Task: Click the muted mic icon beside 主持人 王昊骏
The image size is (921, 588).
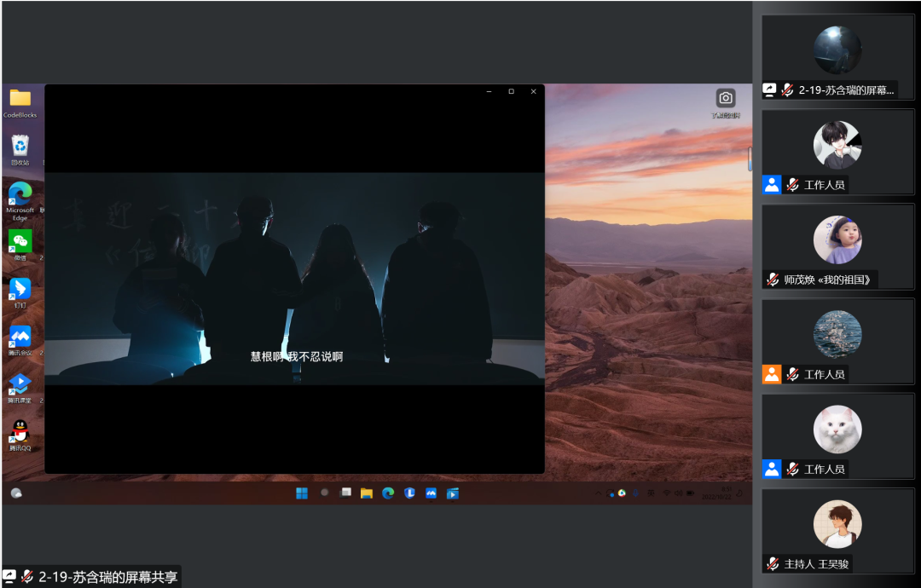Action: point(773,564)
